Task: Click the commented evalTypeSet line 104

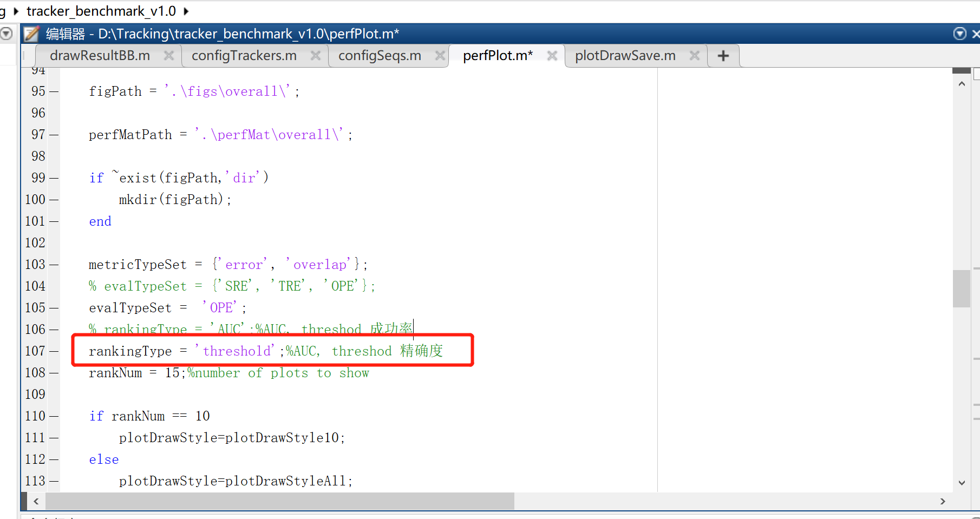Action: tap(232, 286)
